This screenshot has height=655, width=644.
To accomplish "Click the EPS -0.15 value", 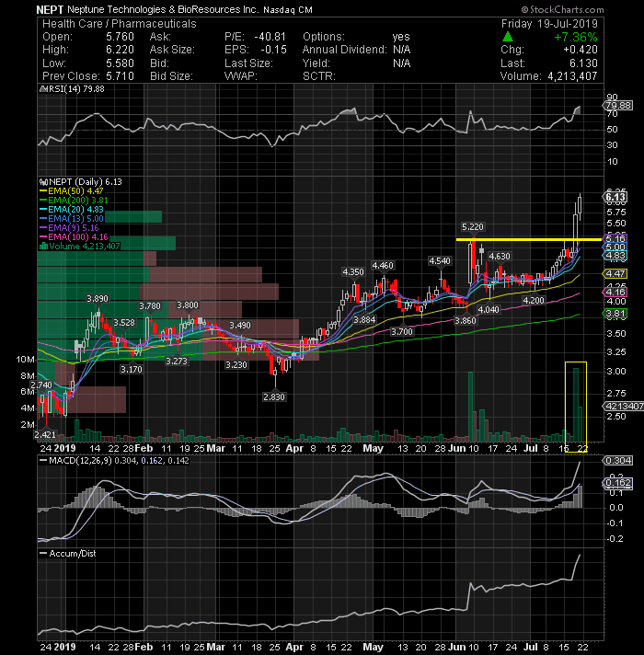I will pyautogui.click(x=273, y=50).
